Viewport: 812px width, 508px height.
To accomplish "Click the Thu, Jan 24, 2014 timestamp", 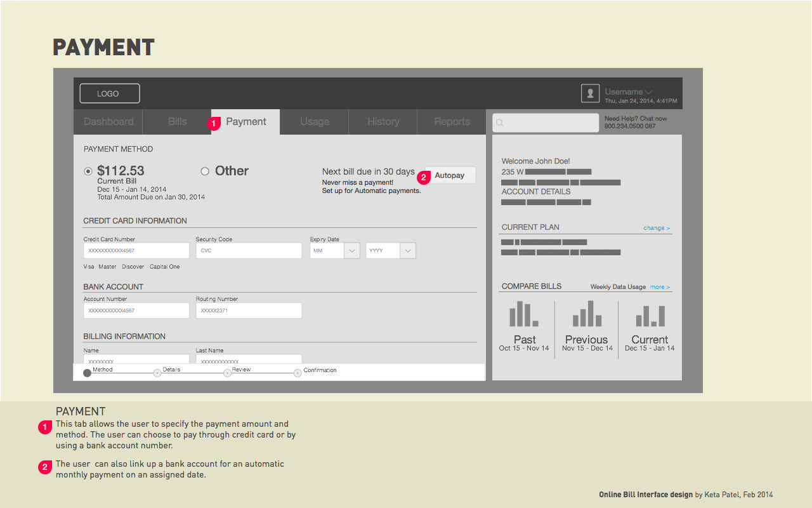I will pyautogui.click(x=641, y=101).
